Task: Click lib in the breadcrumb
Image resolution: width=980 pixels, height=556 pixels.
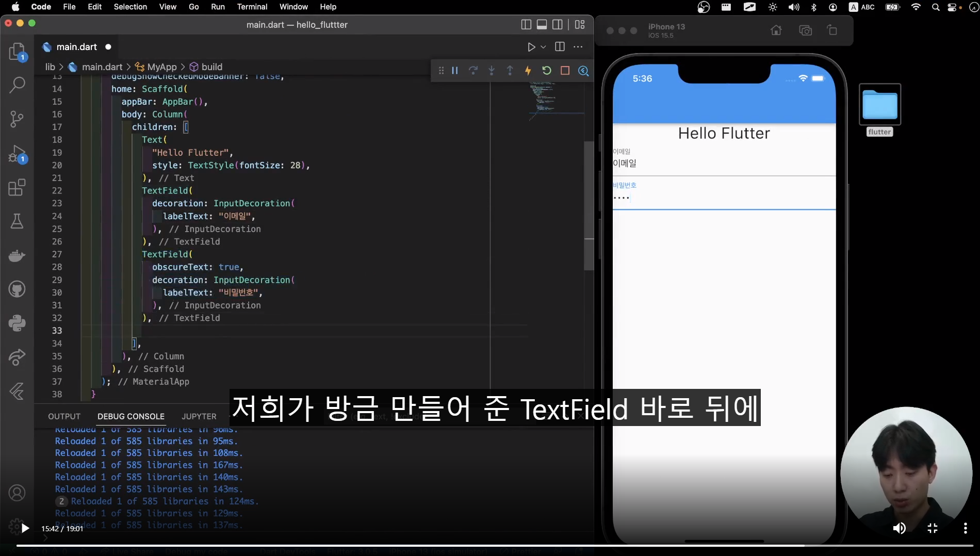Action: [50, 67]
